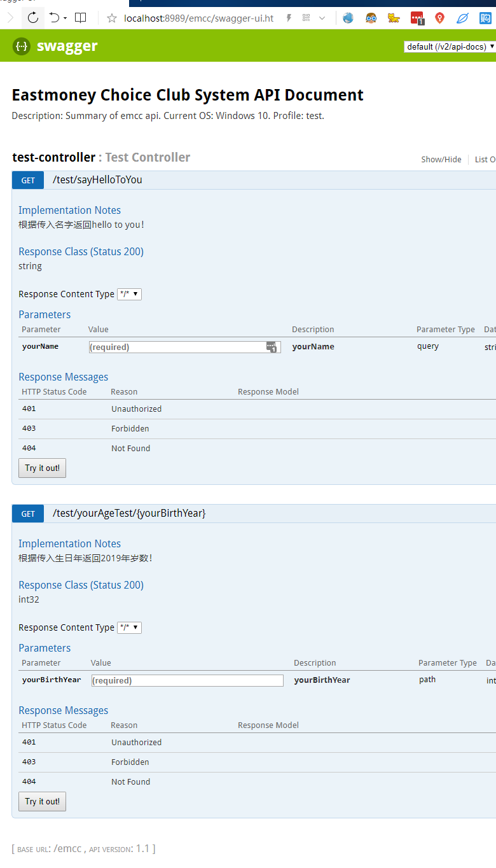Viewport: 496px width, 868px height.
Task: Click the '401' status code under yourAgeTest
Action: pos(29,742)
